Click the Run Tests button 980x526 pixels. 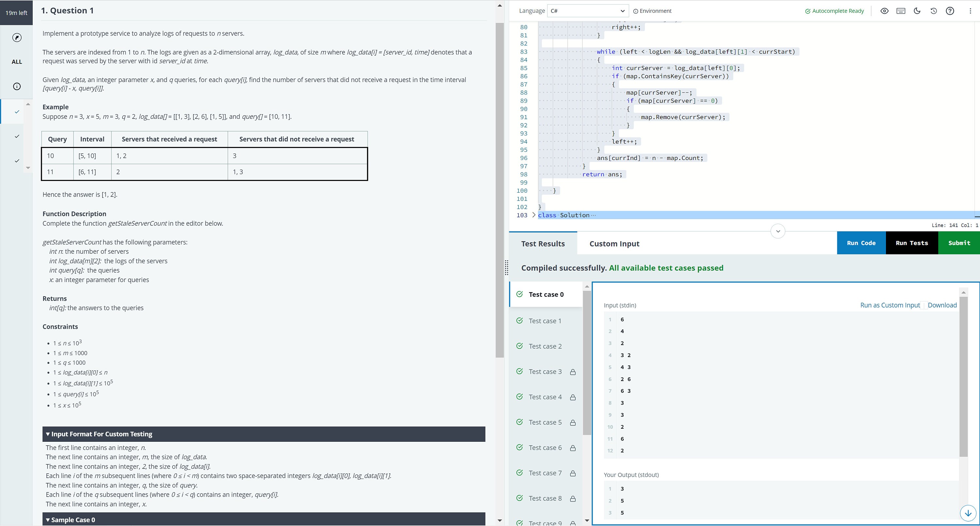pos(911,243)
